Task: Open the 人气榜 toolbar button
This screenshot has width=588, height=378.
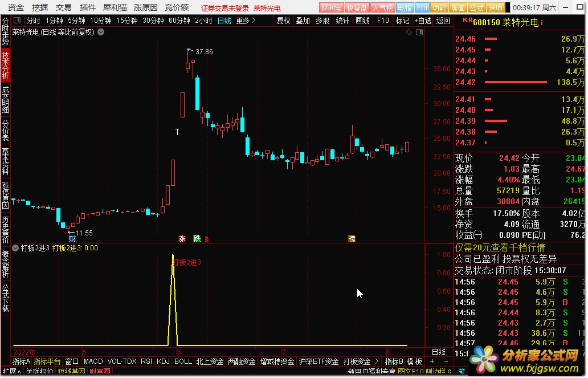Action: [382, 7]
